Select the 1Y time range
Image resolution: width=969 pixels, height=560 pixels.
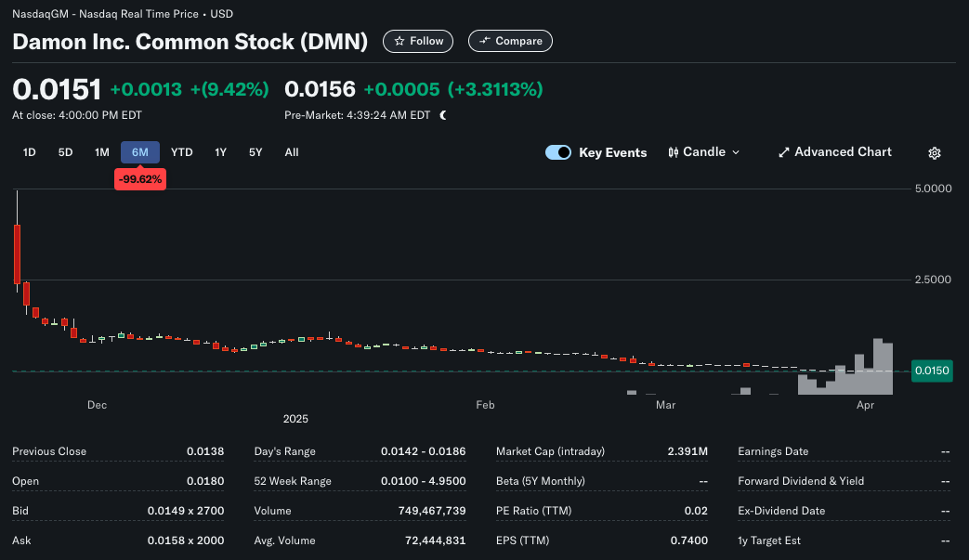(x=220, y=152)
